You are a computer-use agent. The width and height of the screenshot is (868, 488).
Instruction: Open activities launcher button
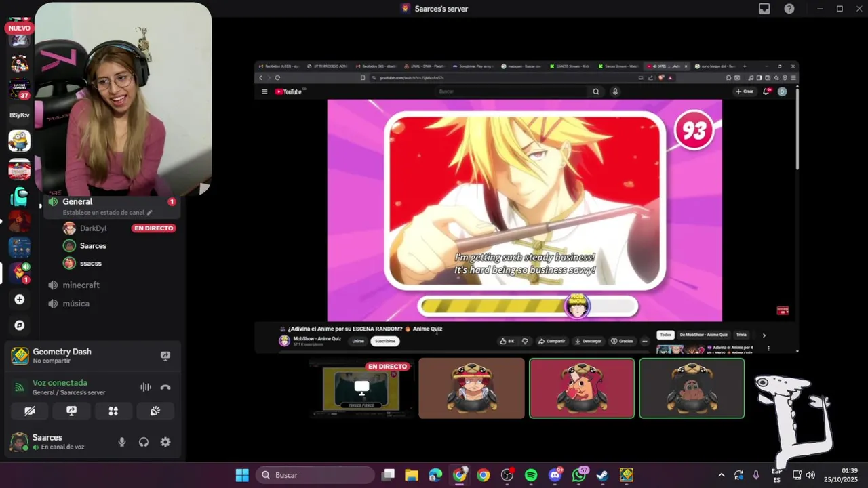pyautogui.click(x=113, y=411)
